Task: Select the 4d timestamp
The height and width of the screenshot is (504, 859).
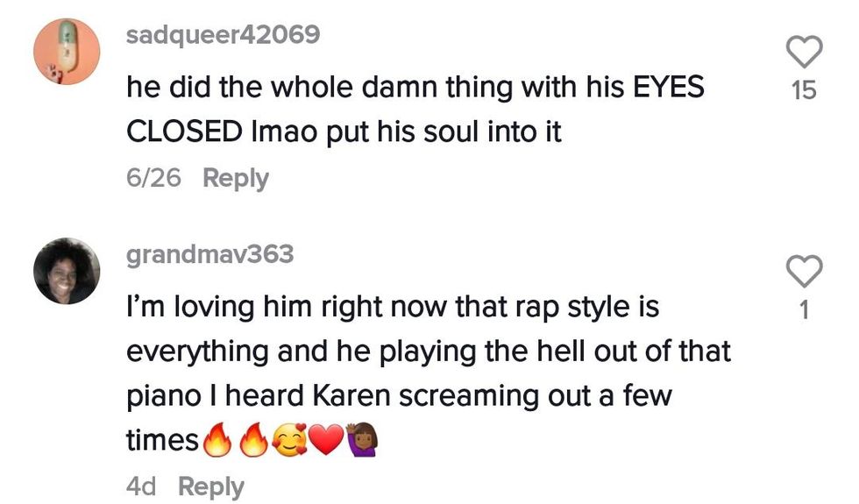Action: tap(141, 486)
